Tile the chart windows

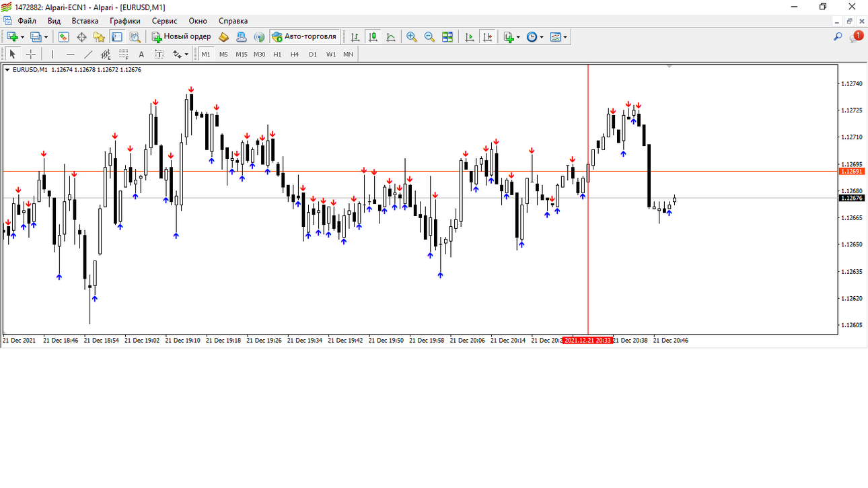[x=447, y=37]
